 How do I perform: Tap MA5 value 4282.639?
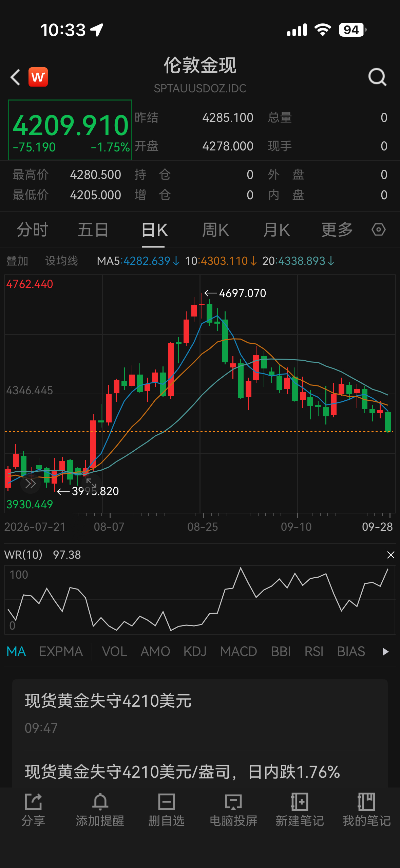point(147,261)
